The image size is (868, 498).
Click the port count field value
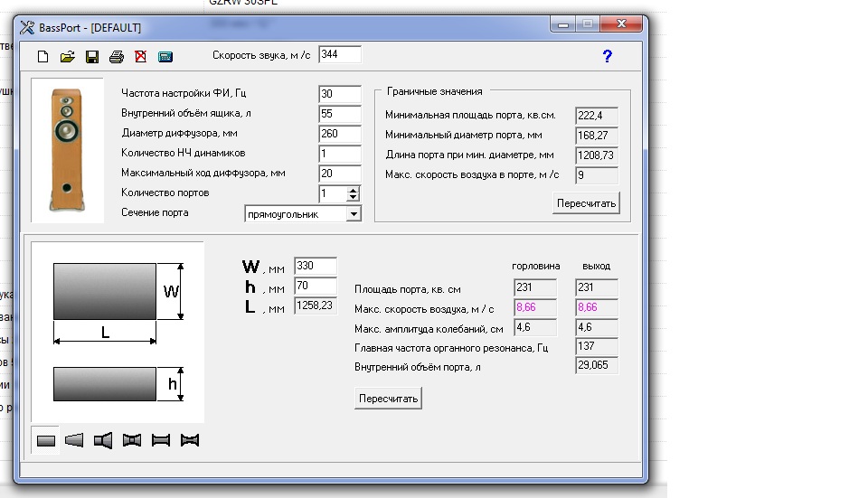(x=334, y=193)
